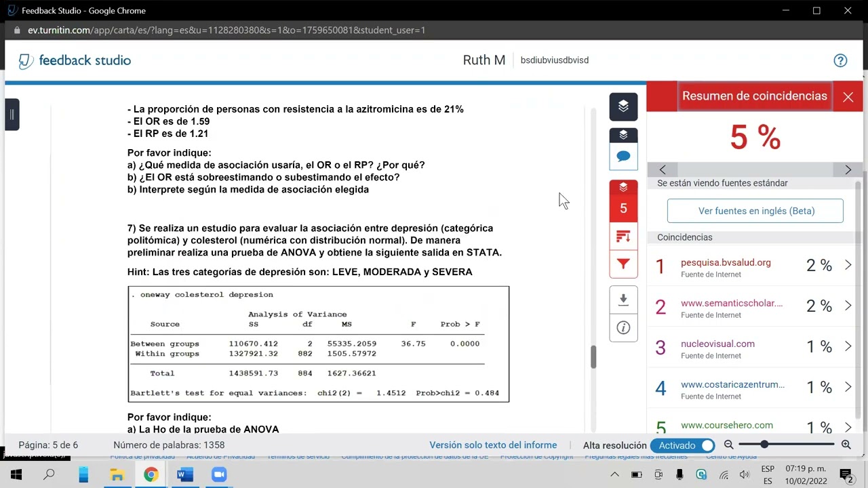Image resolution: width=868 pixels, height=488 pixels.
Task: Expand the www.coursehero.com match details
Action: [848, 427]
